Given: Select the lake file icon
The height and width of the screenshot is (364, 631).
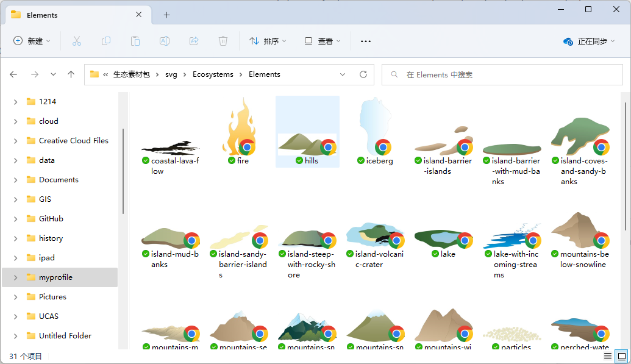Looking at the screenshot, I should click(443, 239).
